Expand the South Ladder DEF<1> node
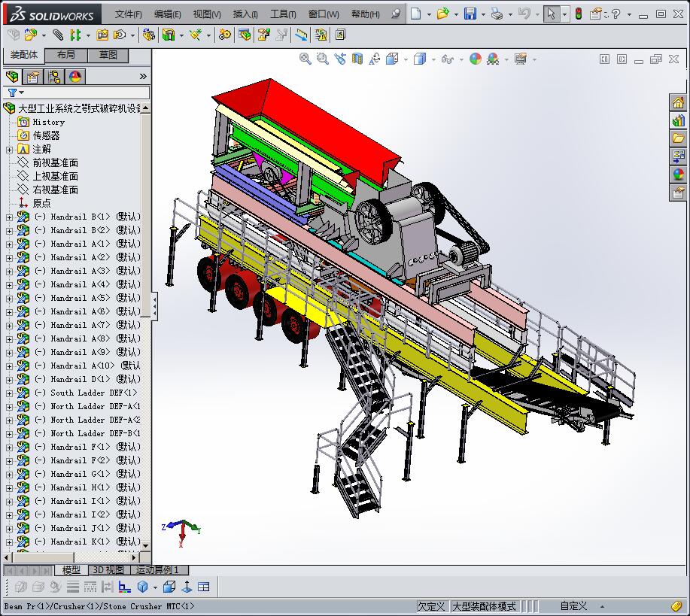Viewport: 690px width, 616px height. pyautogui.click(x=9, y=393)
